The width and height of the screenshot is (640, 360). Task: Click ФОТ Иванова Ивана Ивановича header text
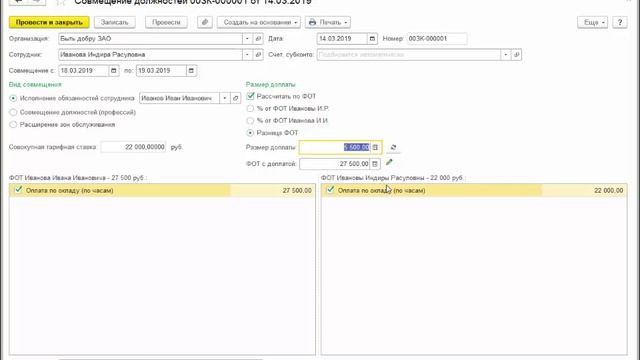pyautogui.click(x=78, y=178)
